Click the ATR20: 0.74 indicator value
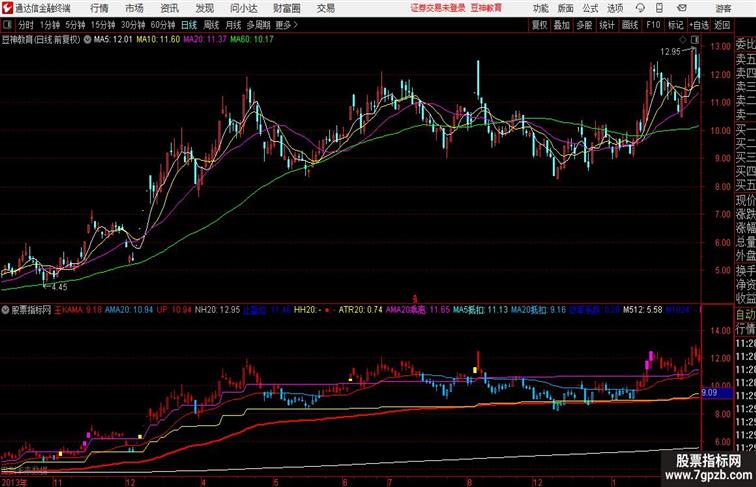756x487 pixels. point(361,310)
